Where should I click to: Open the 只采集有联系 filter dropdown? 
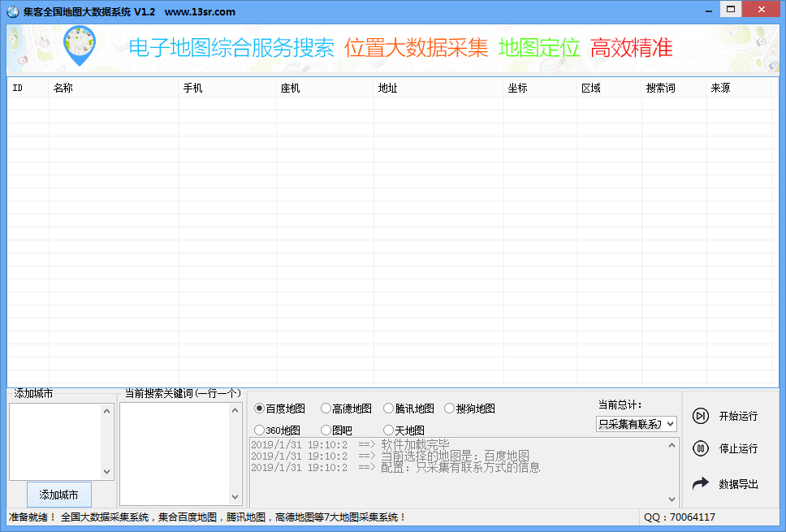636,424
